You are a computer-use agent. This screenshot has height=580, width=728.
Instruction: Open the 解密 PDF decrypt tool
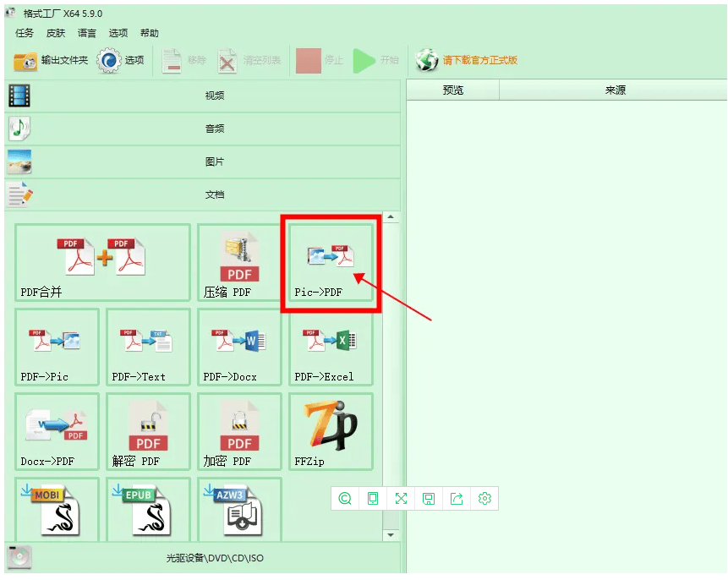[148, 432]
